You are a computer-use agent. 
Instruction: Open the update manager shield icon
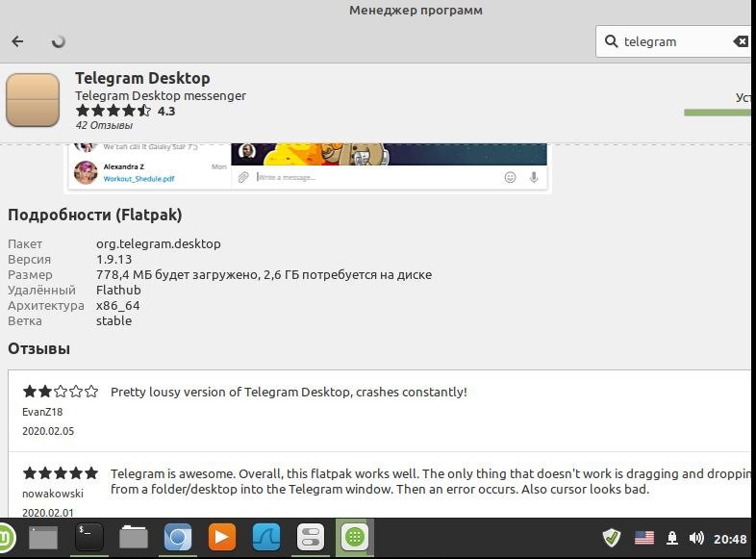(612, 538)
